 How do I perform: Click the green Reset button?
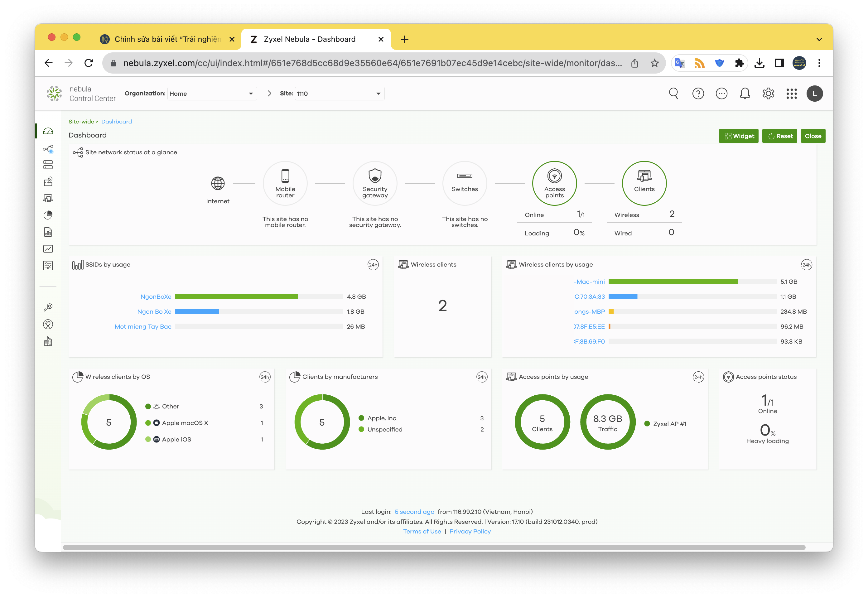coord(779,136)
